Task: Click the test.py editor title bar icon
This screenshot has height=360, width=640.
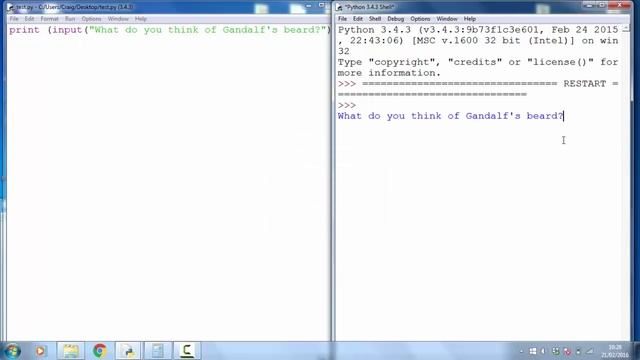Action: click(x=11, y=7)
